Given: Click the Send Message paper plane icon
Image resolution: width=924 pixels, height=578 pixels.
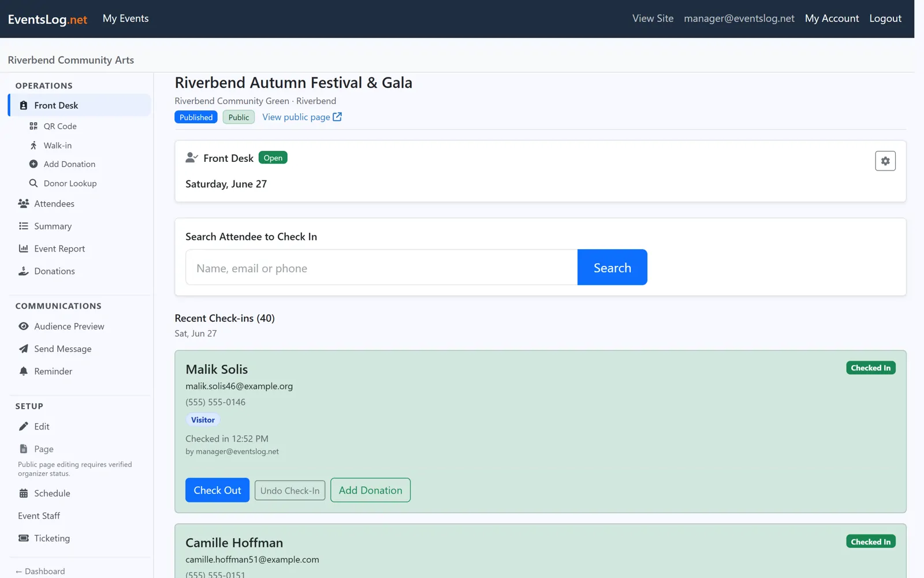Looking at the screenshot, I should point(24,349).
